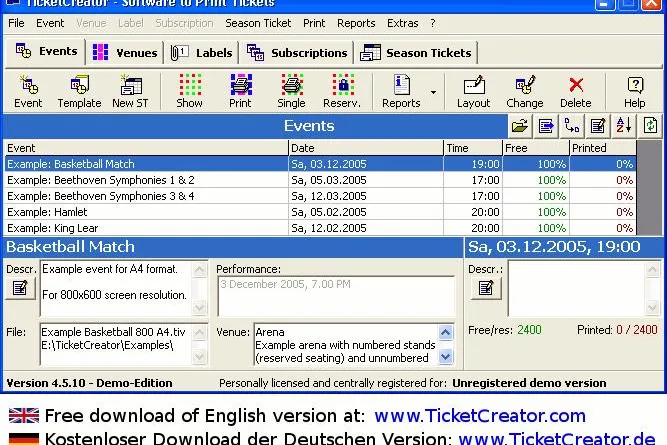Switch to the Subscriptions tab

(297, 53)
